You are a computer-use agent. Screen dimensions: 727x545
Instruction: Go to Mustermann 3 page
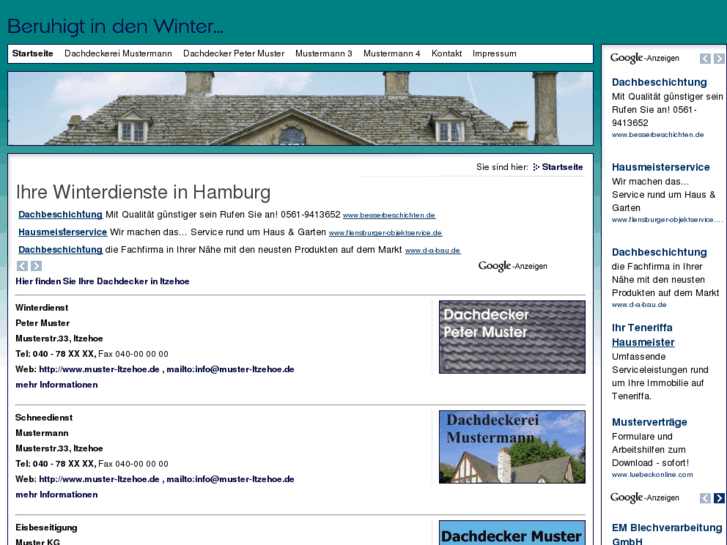click(x=324, y=53)
